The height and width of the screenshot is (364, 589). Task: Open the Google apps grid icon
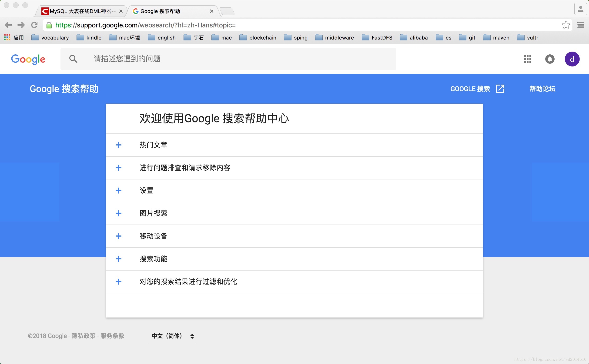coord(527,59)
